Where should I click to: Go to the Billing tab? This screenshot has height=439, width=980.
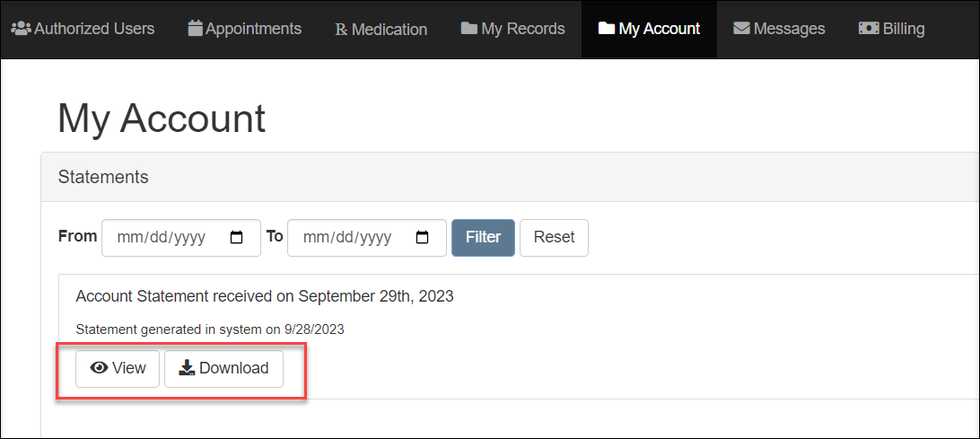coord(891,29)
